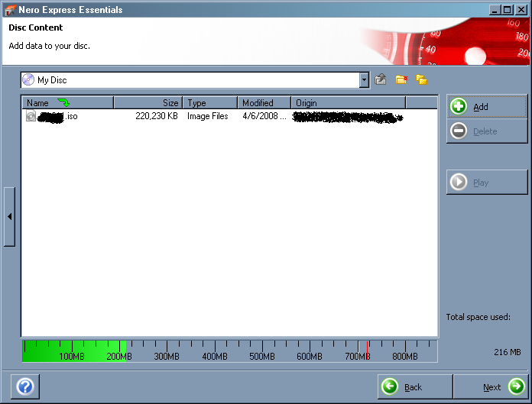The height and width of the screenshot is (404, 532).
Task: Close the Nero Express window
Action: coord(521,10)
